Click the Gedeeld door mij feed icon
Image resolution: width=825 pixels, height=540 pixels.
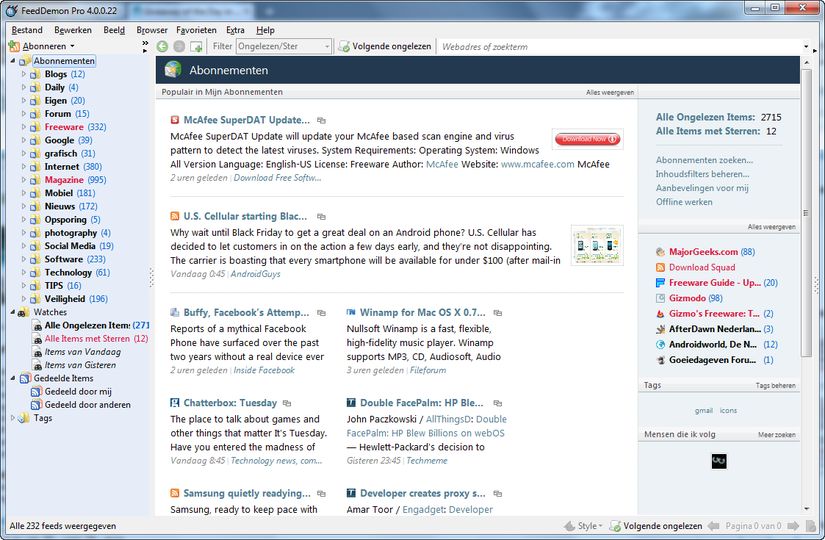pos(36,392)
